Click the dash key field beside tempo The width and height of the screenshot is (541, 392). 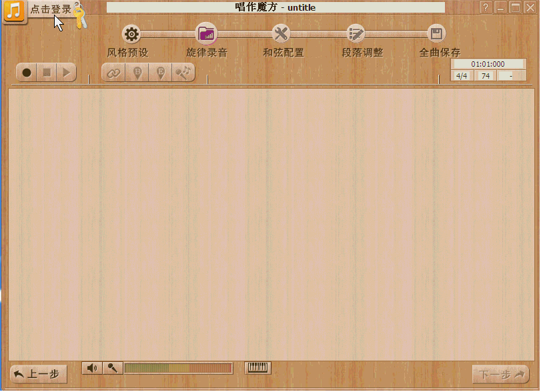point(511,76)
